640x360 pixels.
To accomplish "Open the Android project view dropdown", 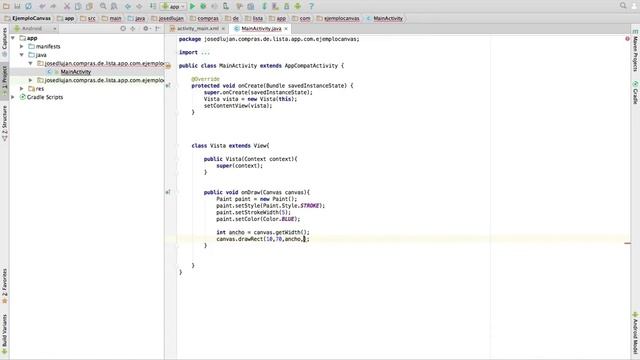I will pos(35,29).
